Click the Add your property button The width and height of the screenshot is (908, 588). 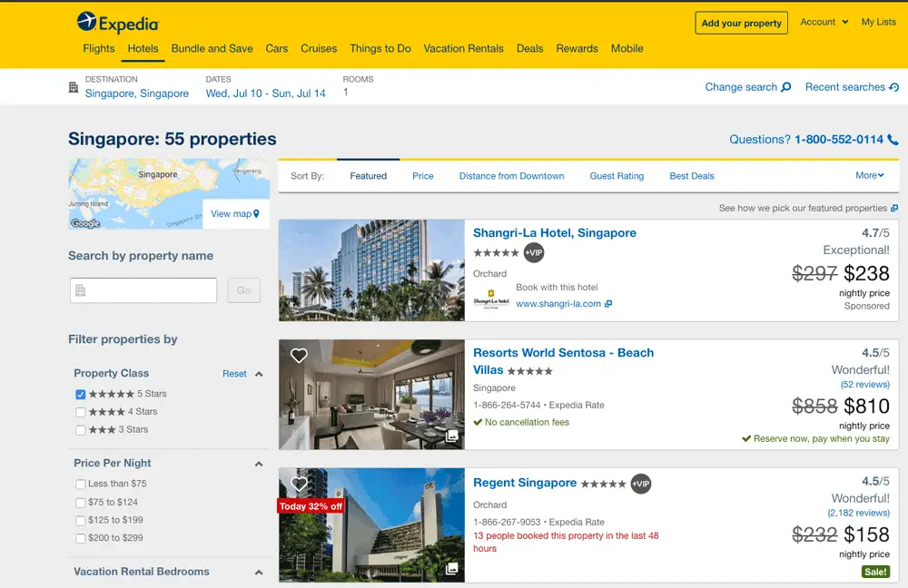pyautogui.click(x=741, y=23)
